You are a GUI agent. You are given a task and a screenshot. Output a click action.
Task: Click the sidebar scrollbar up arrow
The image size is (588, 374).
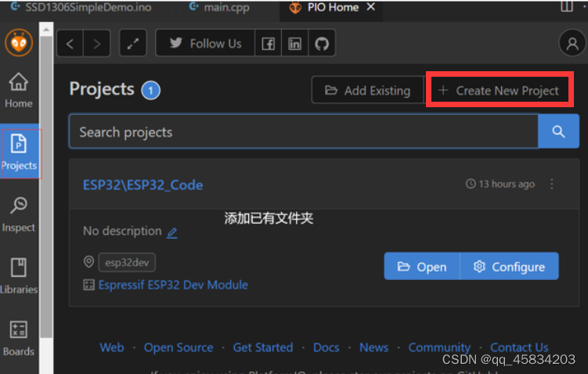(46, 30)
